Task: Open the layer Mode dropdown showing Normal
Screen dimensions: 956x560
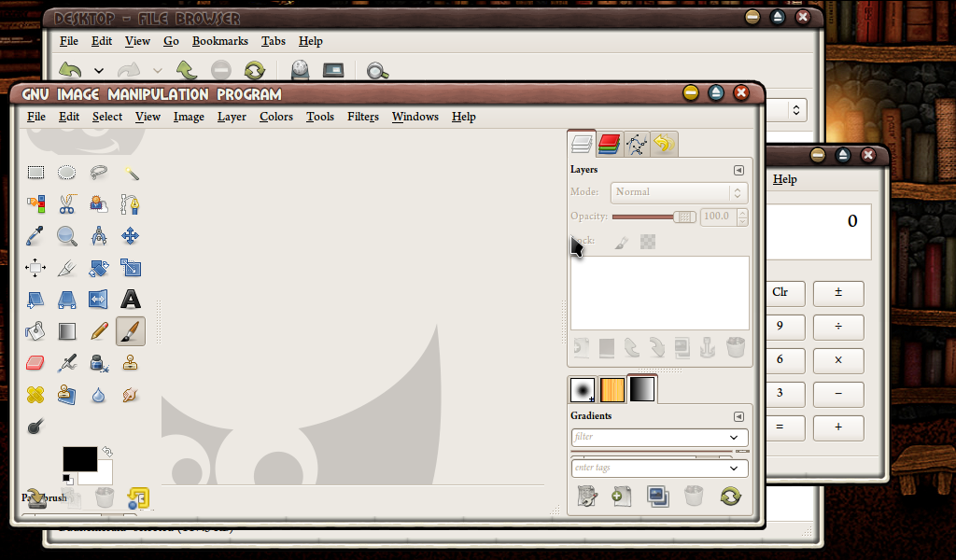Action: coord(679,192)
